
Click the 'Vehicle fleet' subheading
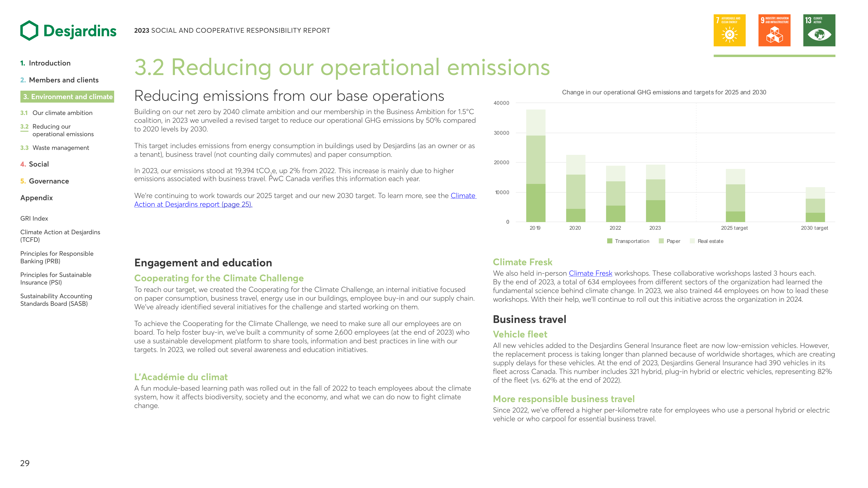tap(520, 334)
